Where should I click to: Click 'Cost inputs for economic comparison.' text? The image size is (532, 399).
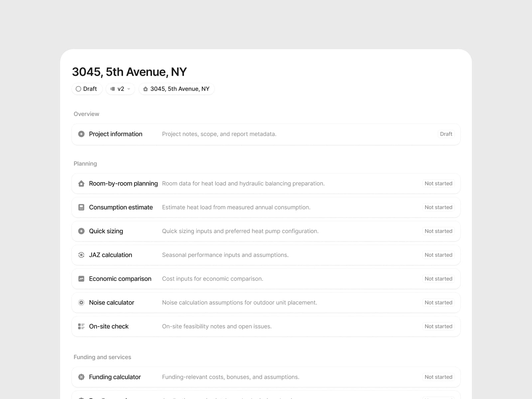tap(212, 279)
